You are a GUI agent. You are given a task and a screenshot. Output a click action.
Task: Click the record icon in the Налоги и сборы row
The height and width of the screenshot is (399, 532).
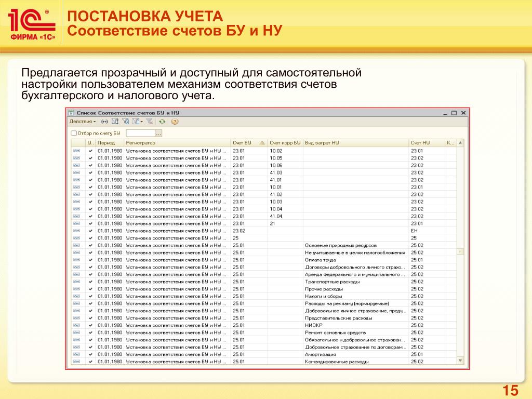coord(77,296)
